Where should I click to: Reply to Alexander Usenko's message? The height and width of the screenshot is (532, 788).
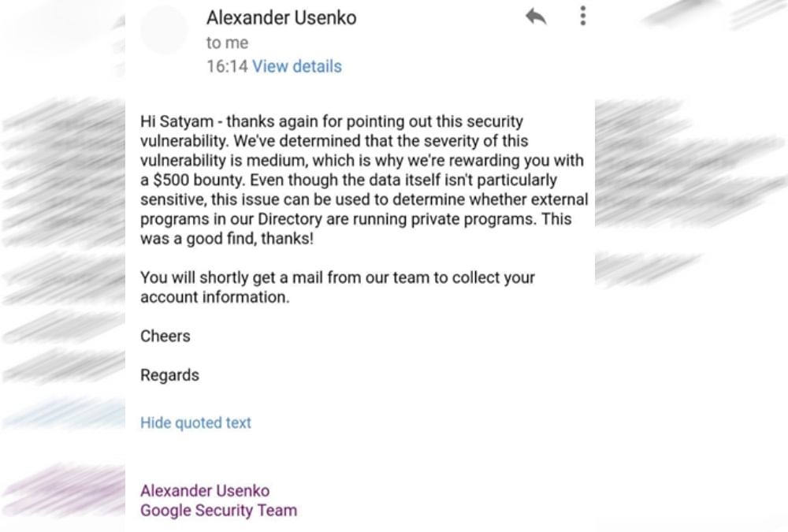pyautogui.click(x=537, y=17)
